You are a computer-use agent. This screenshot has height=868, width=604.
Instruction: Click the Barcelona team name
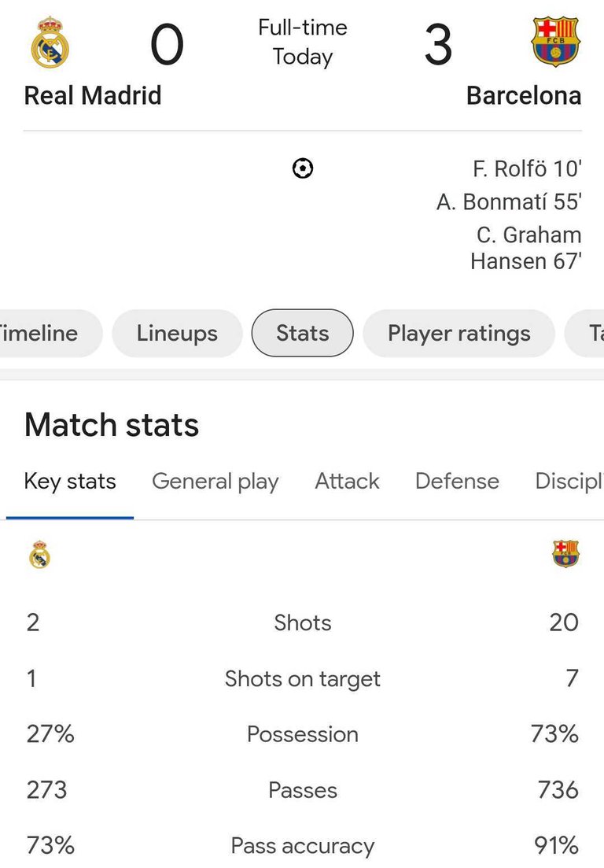(x=524, y=96)
